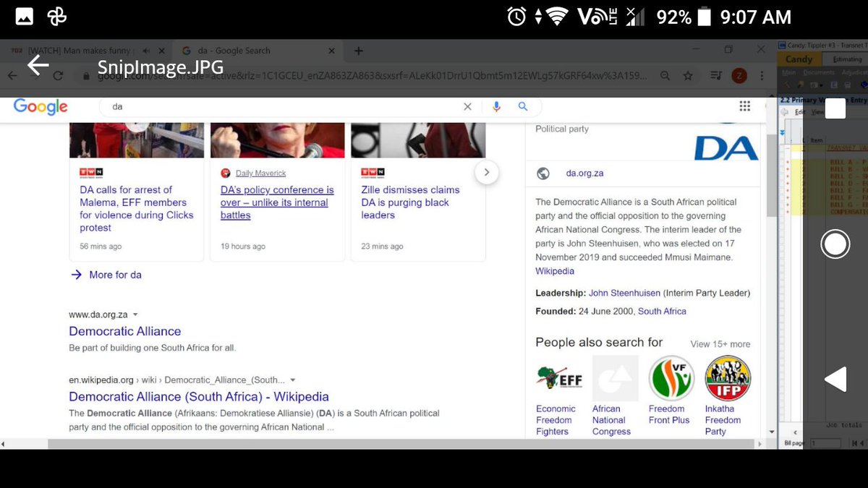
Task: Open Economic Freedom Fighters EFF logo thumbnail
Action: pyautogui.click(x=559, y=377)
